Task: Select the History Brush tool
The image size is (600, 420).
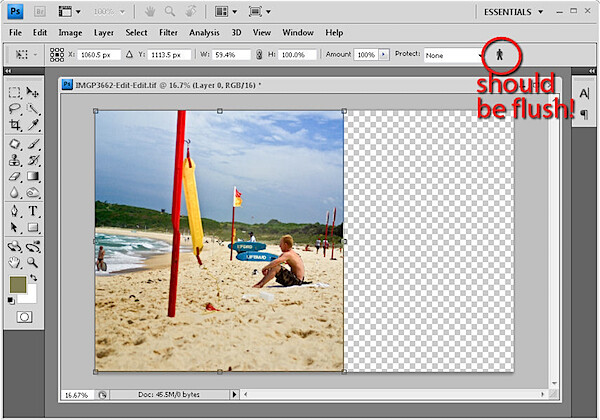Action: point(33,160)
